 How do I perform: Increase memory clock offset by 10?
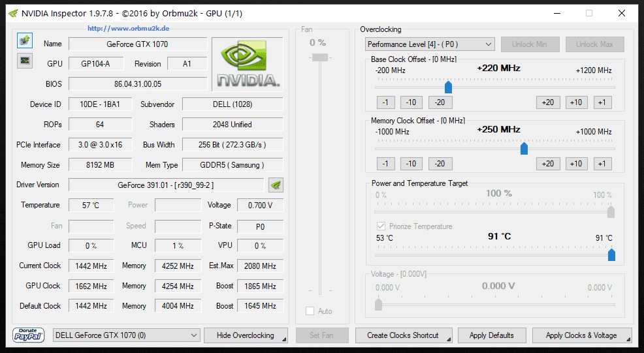tap(576, 164)
